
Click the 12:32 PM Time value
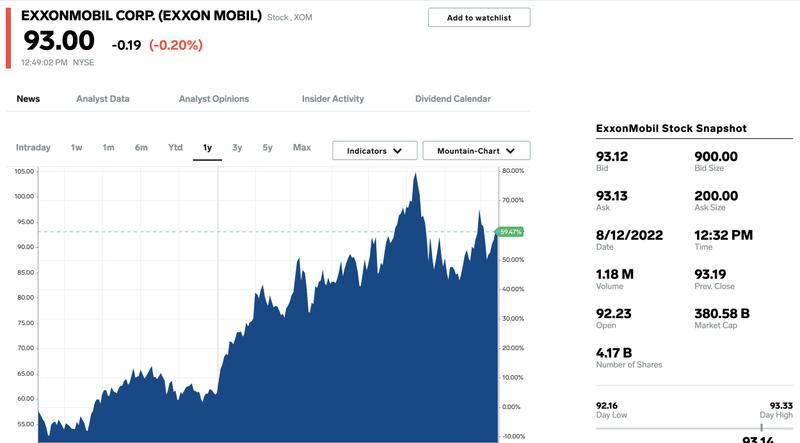click(x=723, y=235)
